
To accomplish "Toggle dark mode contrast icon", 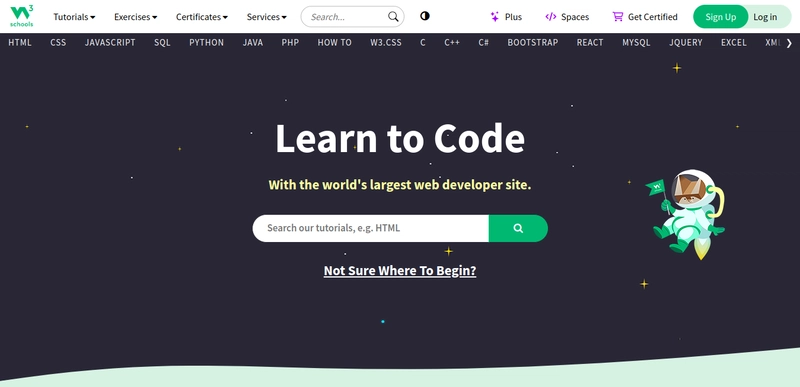I will click(x=424, y=16).
